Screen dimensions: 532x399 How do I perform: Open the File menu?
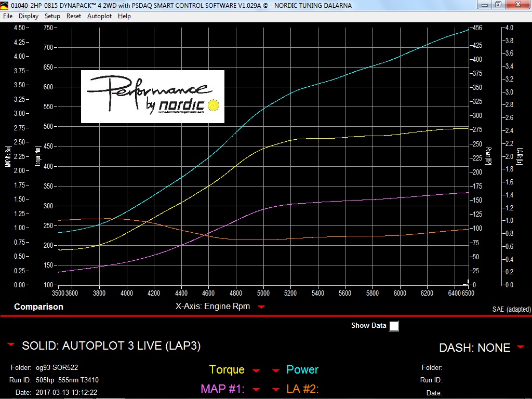[8, 16]
